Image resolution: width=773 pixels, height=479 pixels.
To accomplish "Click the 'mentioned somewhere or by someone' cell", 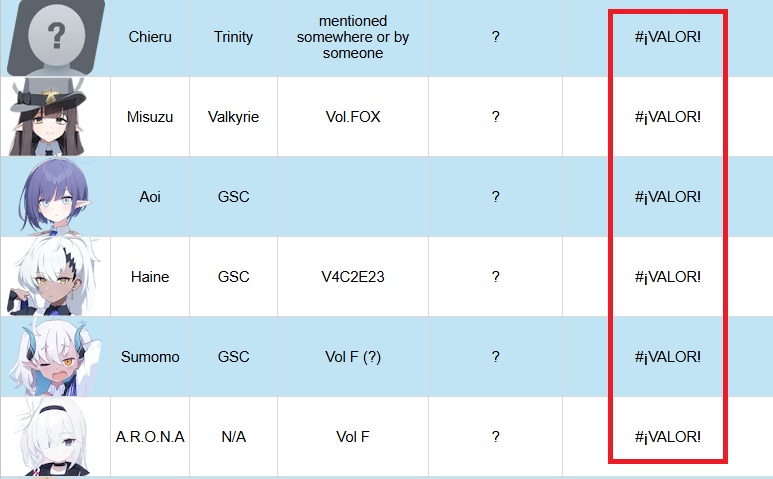I will point(353,37).
